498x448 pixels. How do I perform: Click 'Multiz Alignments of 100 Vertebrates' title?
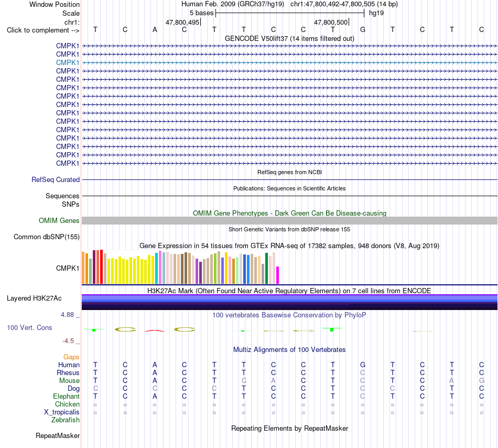pyautogui.click(x=289, y=349)
